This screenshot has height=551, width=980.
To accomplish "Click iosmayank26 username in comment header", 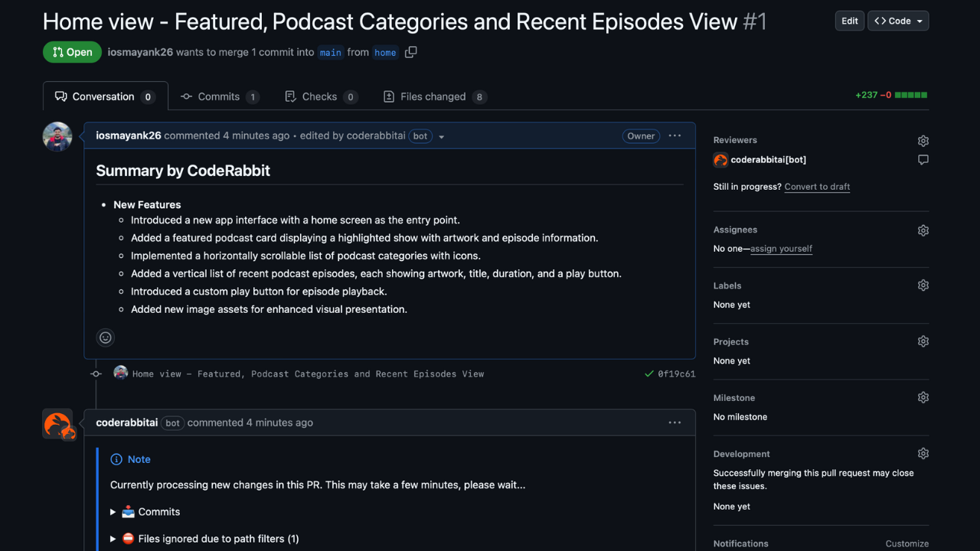I will coord(129,135).
